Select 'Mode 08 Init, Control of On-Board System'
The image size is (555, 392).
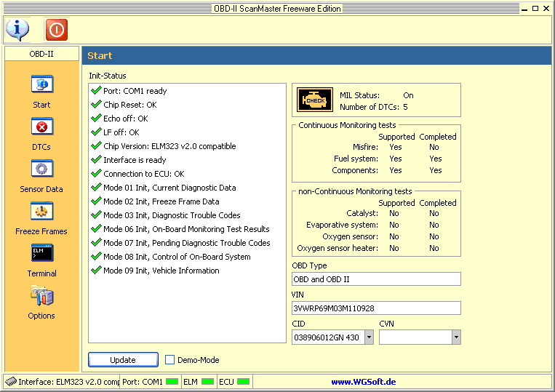tap(177, 257)
